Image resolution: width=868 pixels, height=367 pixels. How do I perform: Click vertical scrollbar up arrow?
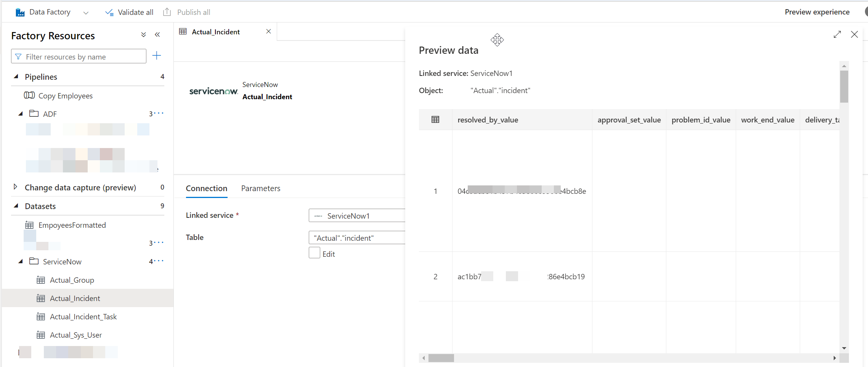pos(844,66)
